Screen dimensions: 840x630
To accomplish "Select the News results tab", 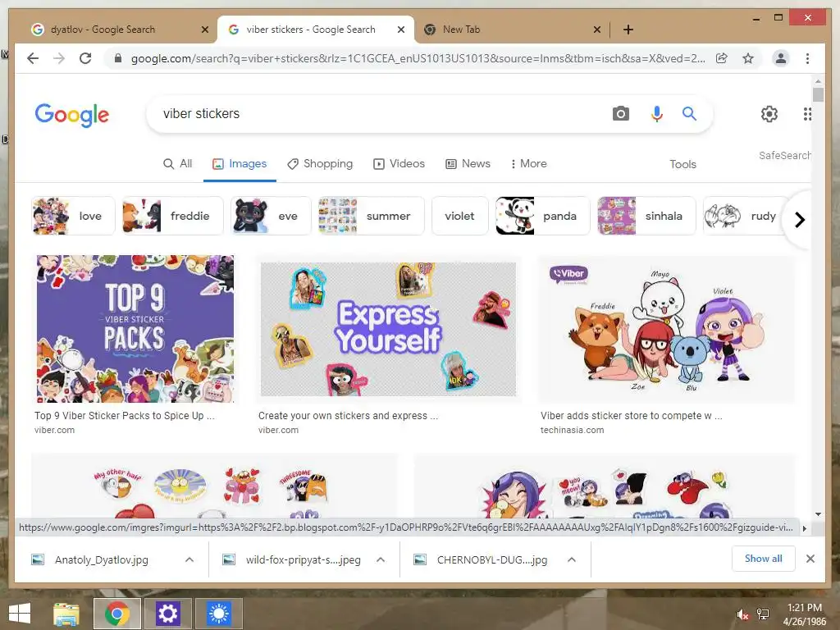I will click(468, 164).
